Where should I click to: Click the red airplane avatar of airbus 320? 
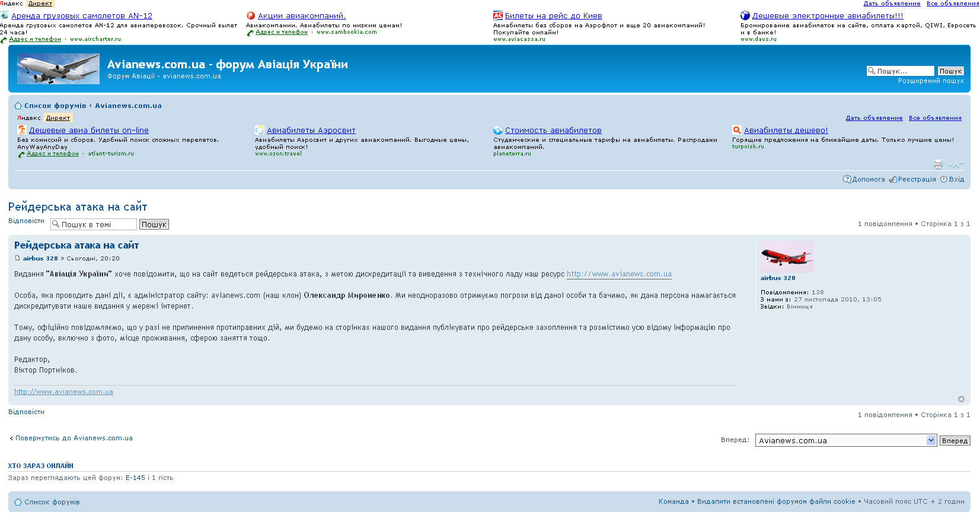pyautogui.click(x=787, y=257)
